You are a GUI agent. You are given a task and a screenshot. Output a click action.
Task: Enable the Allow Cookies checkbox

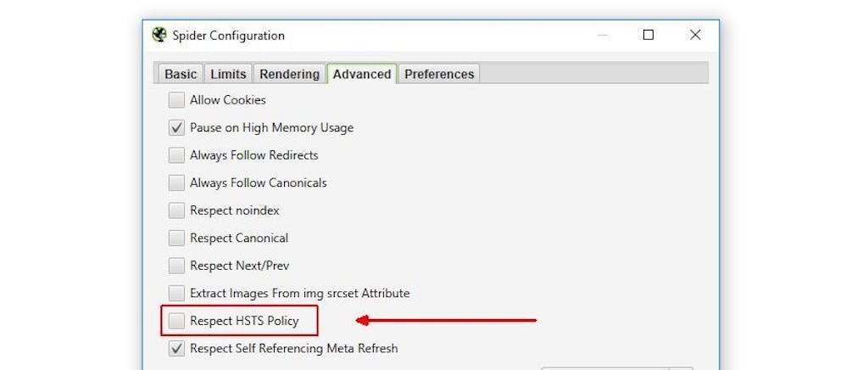[x=176, y=100]
